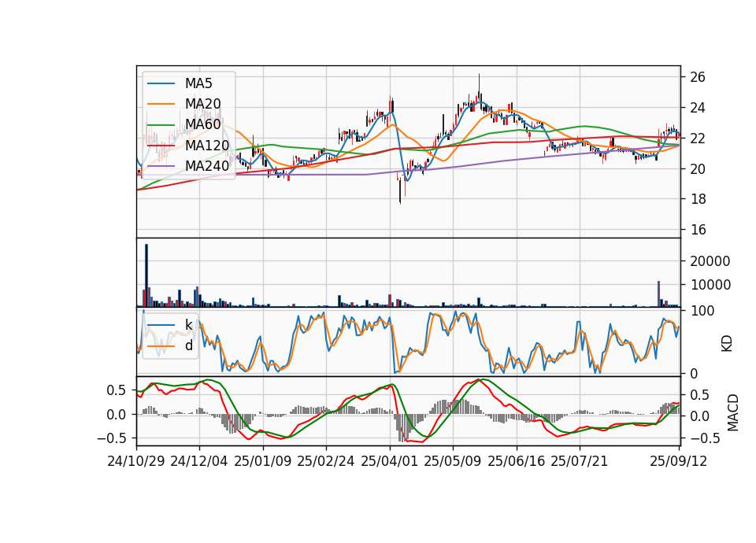
Task: Click the MA120 legend label
Action: [x=207, y=145]
